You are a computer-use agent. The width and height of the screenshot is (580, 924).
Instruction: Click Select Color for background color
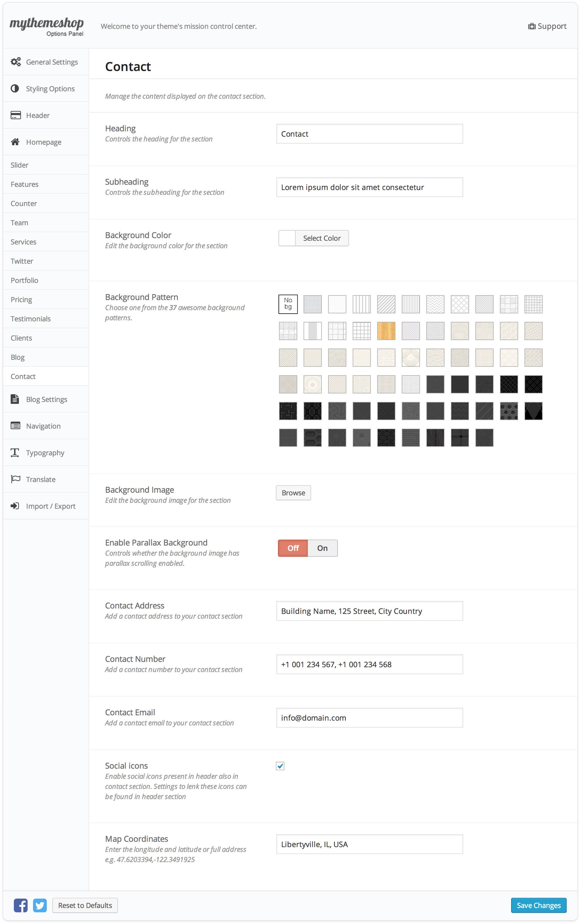click(322, 238)
